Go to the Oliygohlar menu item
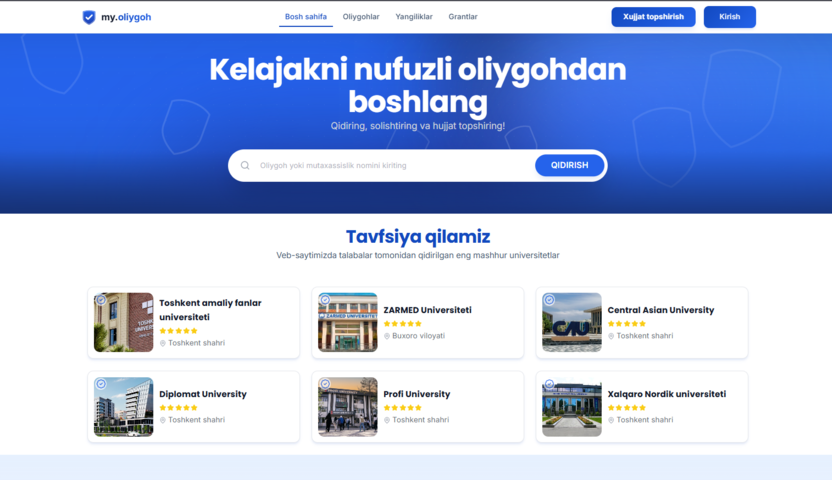The image size is (832, 480). [361, 17]
